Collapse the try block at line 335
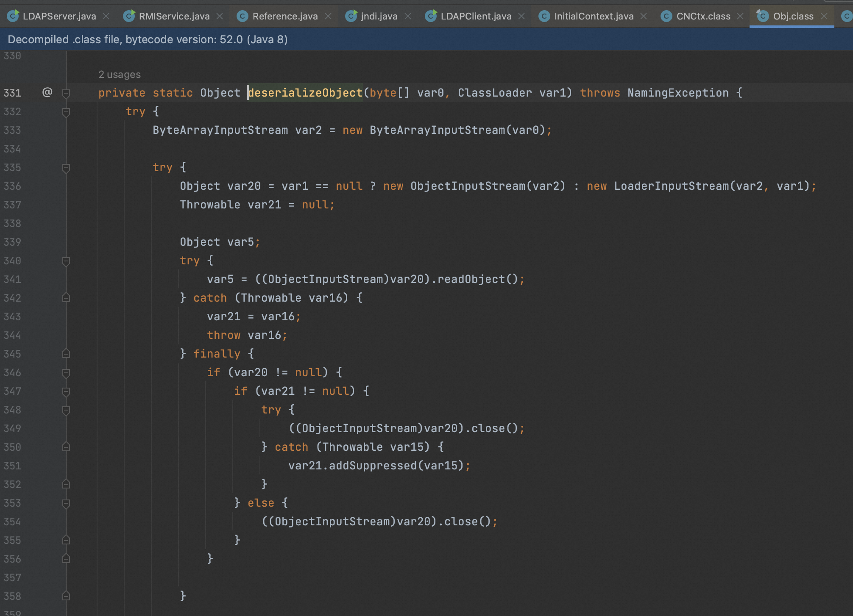The height and width of the screenshot is (616, 853). (66, 167)
